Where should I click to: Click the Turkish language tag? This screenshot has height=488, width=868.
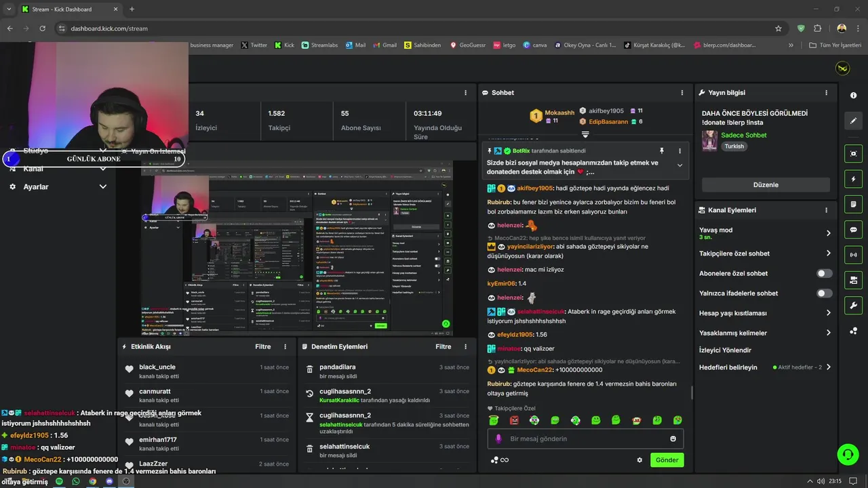click(x=734, y=146)
